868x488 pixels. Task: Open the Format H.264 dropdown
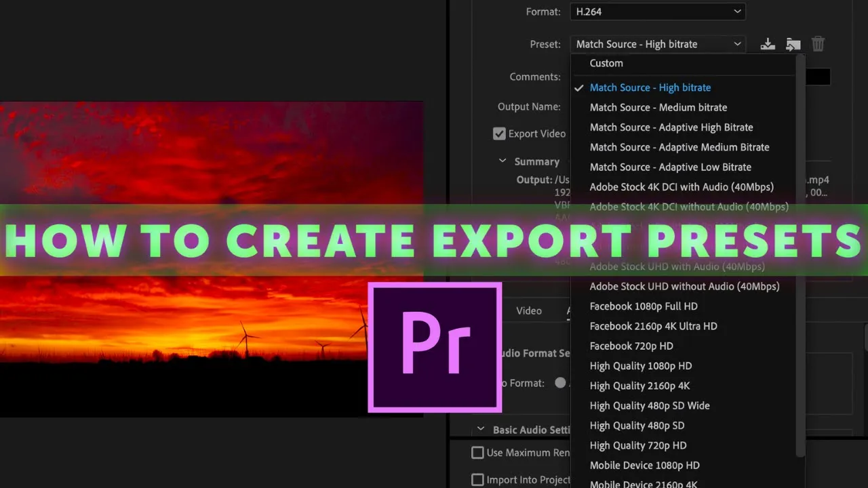tap(658, 12)
